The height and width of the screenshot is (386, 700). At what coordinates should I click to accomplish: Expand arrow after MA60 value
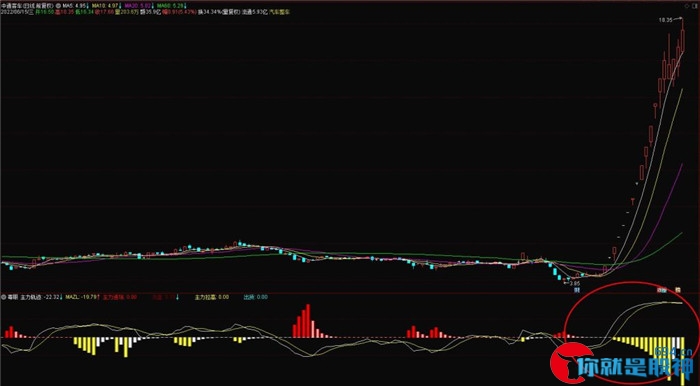click(185, 5)
